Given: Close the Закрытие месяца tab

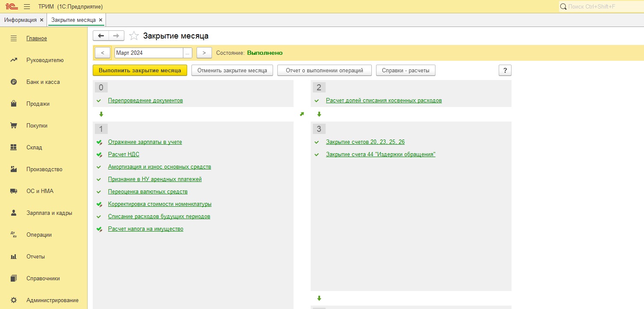Looking at the screenshot, I should pos(100,20).
